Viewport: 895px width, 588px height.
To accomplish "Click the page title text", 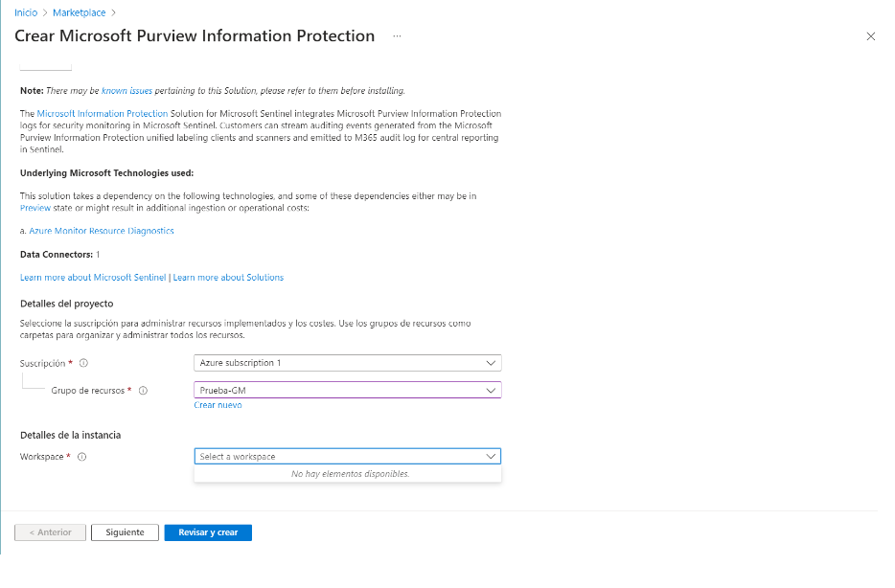I will [195, 36].
